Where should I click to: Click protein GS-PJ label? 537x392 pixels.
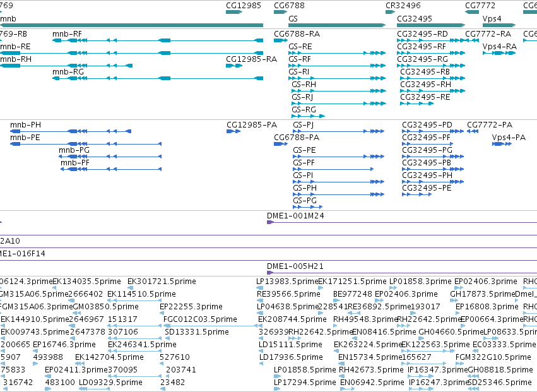[x=304, y=125]
